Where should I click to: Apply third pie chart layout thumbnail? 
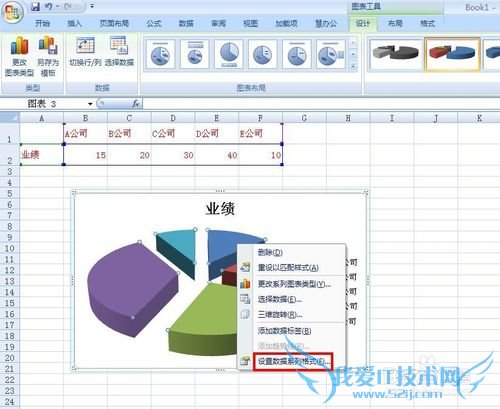(229, 54)
